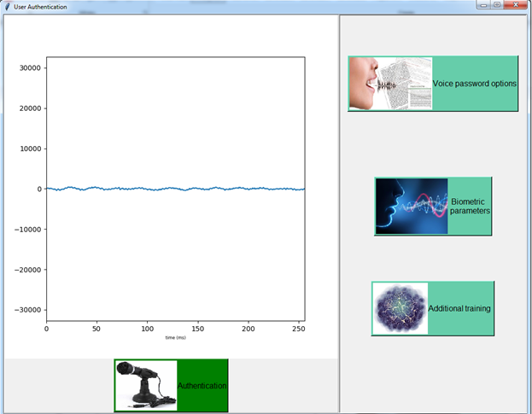Screen dimensions: 532x414
Task: Click the 30000 y-axis tick label
Action: click(30, 67)
